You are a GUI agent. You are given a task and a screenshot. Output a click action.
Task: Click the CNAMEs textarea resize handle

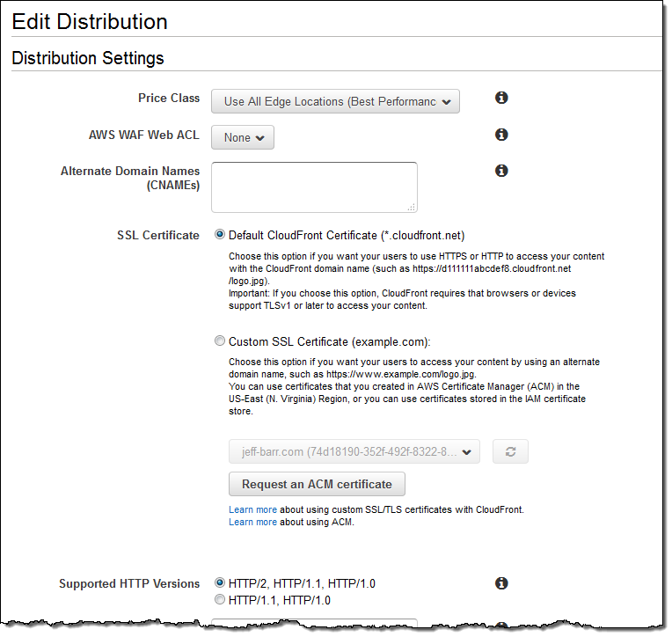click(412, 208)
